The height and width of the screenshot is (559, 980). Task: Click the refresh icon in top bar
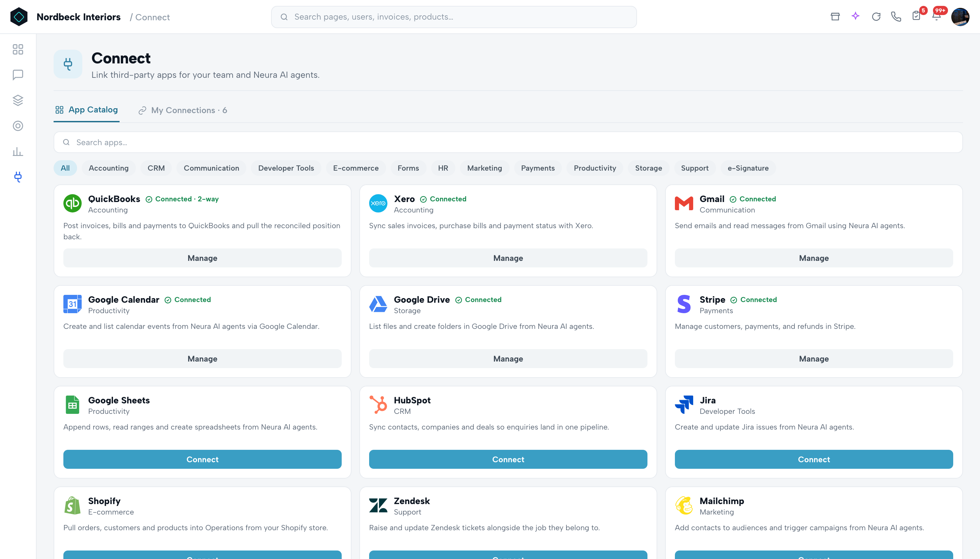point(876,17)
